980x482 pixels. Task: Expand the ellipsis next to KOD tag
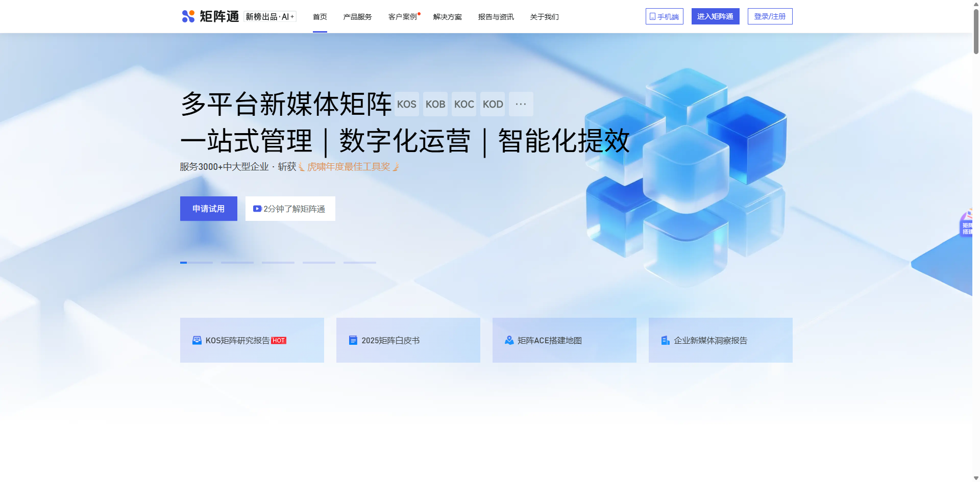tap(521, 104)
